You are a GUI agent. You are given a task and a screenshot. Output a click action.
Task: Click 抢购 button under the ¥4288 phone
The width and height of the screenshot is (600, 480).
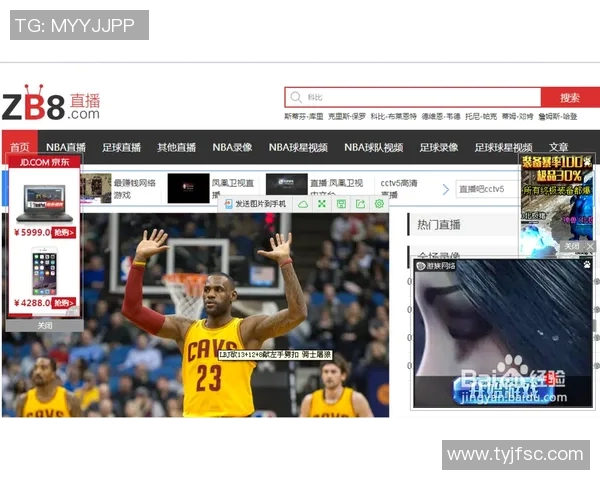(x=64, y=302)
